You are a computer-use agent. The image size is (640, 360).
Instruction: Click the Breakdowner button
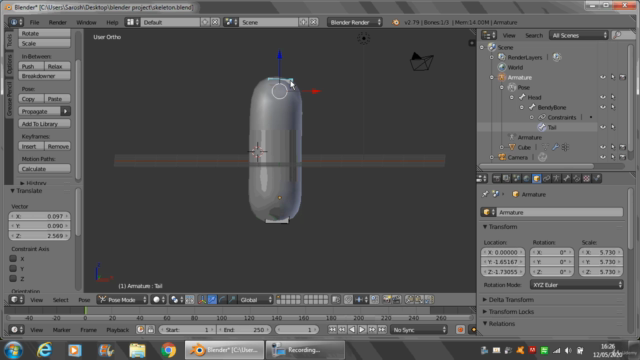(44, 76)
